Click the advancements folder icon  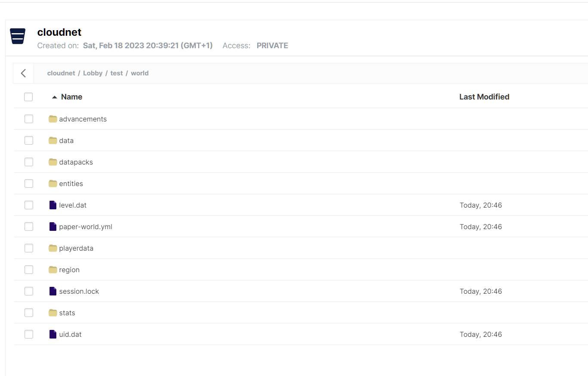point(53,119)
